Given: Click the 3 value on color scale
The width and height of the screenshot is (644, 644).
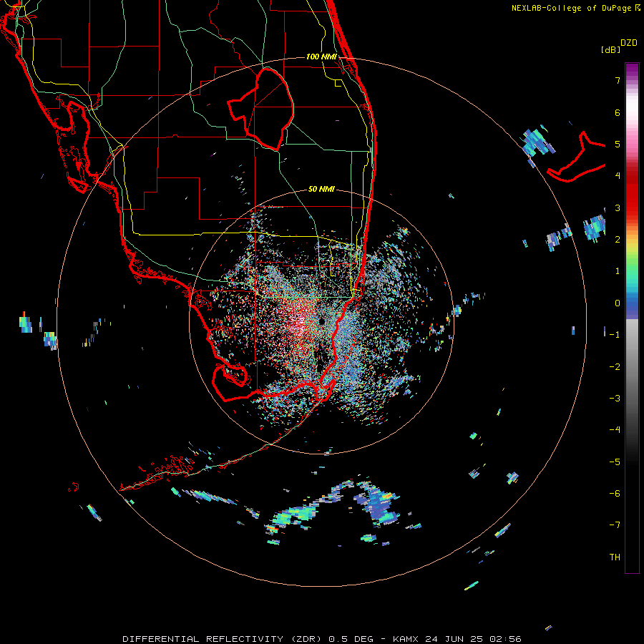Looking at the screenshot, I should click(618, 208).
